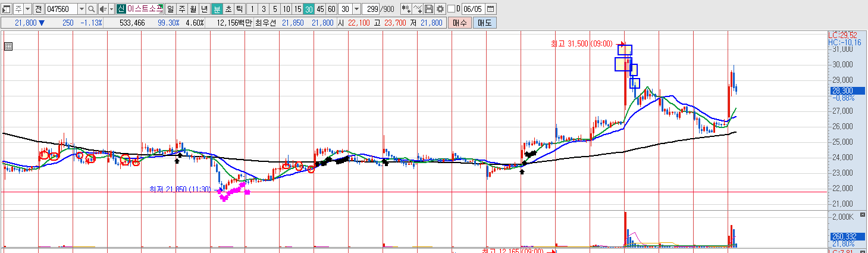Switch chart to yearly period 년
Viewport: 868px width, 253px height.
(205, 9)
